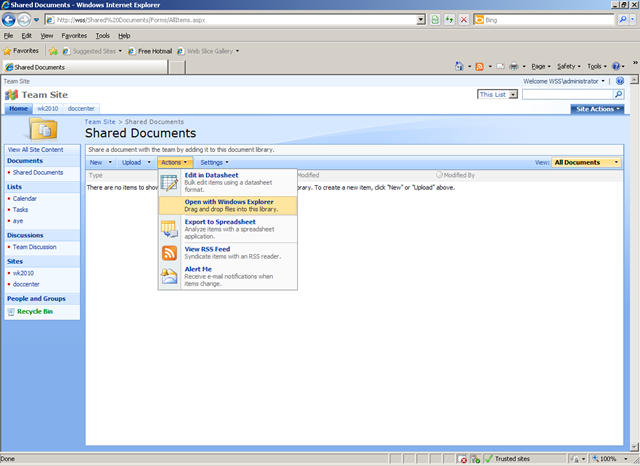The width and height of the screenshot is (640, 466).
Task: Open the View menu
Action: pyautogui.click(x=47, y=36)
